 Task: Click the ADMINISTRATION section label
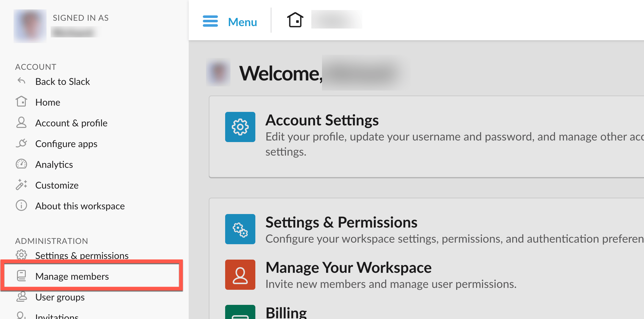[52, 241]
